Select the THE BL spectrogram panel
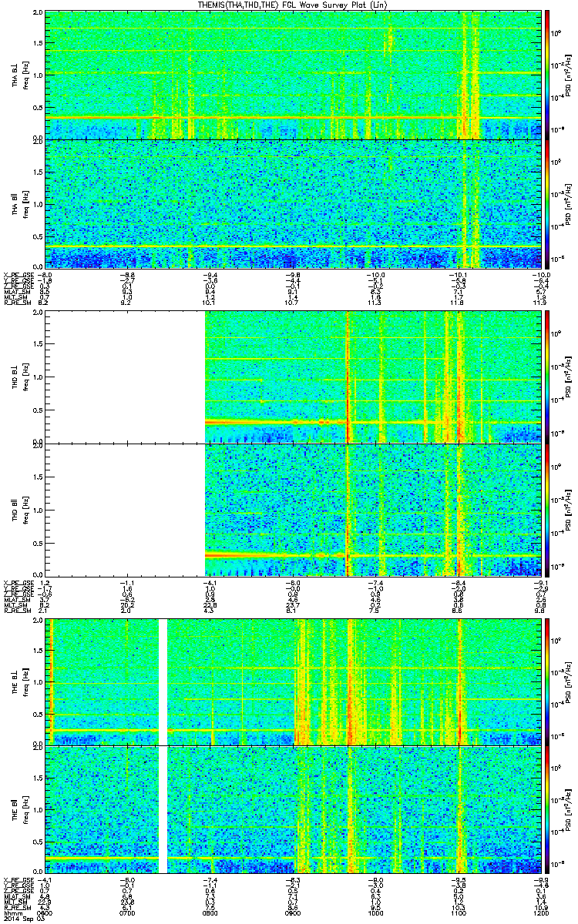578x924 pixels. click(293, 682)
